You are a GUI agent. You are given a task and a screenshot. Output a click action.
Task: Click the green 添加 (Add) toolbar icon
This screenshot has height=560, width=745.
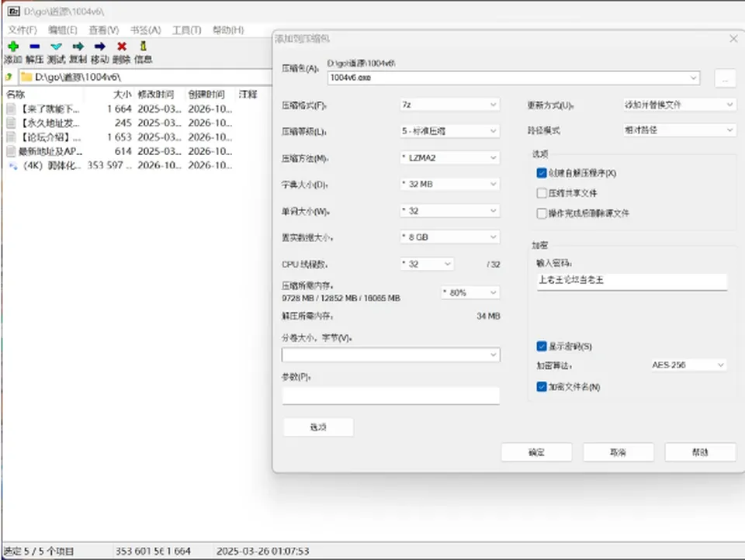[13, 46]
